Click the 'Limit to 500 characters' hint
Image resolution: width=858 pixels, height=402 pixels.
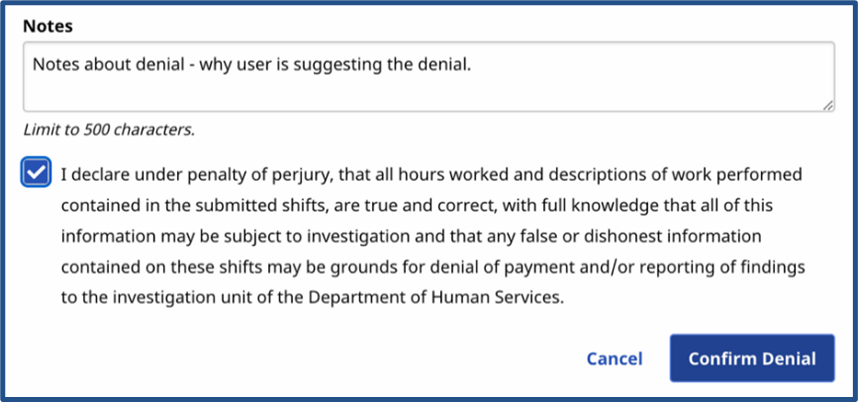(109, 129)
